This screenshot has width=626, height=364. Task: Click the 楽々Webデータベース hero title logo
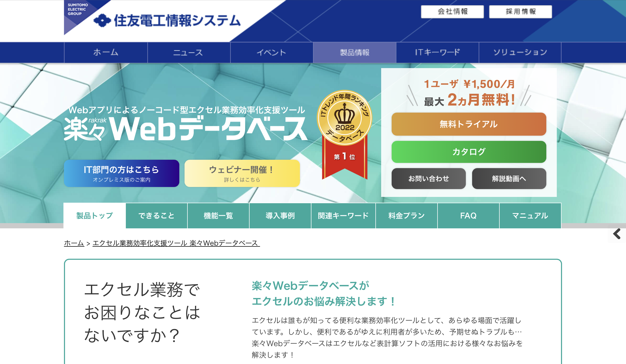[x=186, y=129]
